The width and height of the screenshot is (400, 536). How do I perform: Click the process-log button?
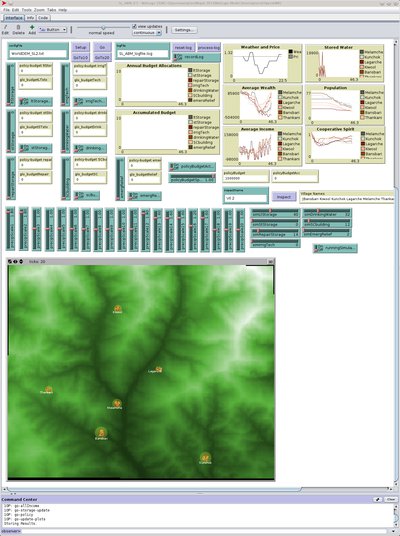point(209,48)
